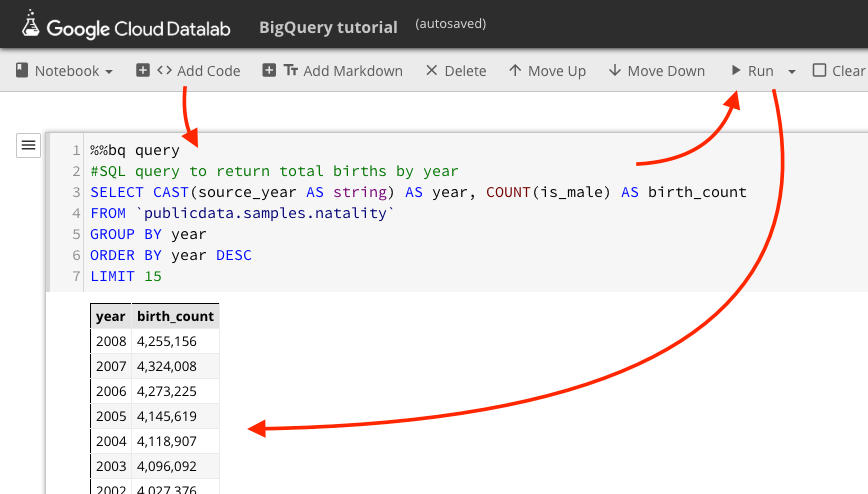
Task: Click the Google Cloud Datalab flask logo
Action: click(x=30, y=24)
